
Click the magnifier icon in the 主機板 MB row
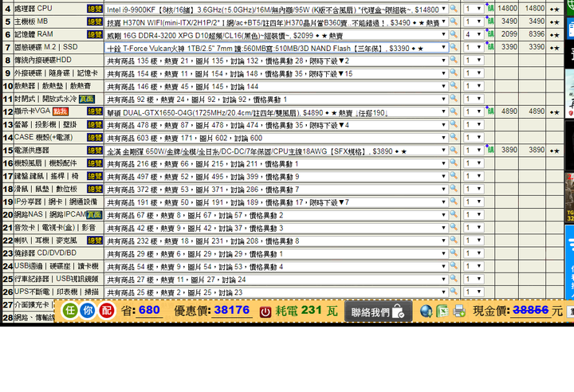pyautogui.click(x=454, y=22)
